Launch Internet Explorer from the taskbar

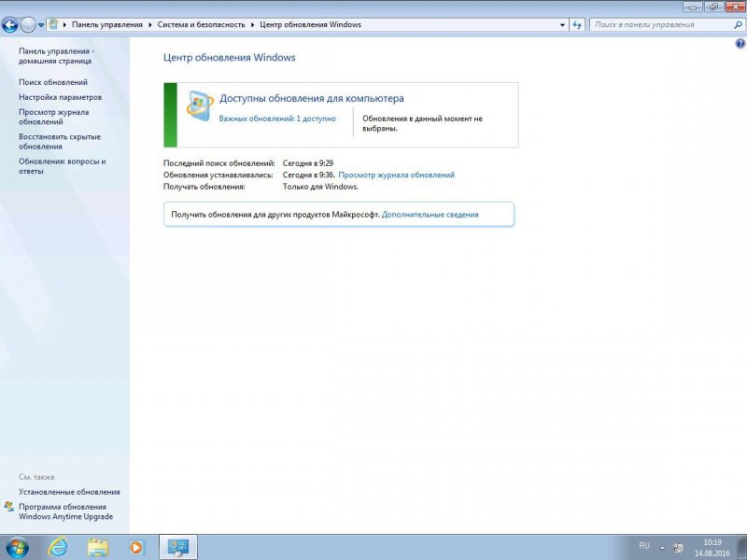point(58,547)
